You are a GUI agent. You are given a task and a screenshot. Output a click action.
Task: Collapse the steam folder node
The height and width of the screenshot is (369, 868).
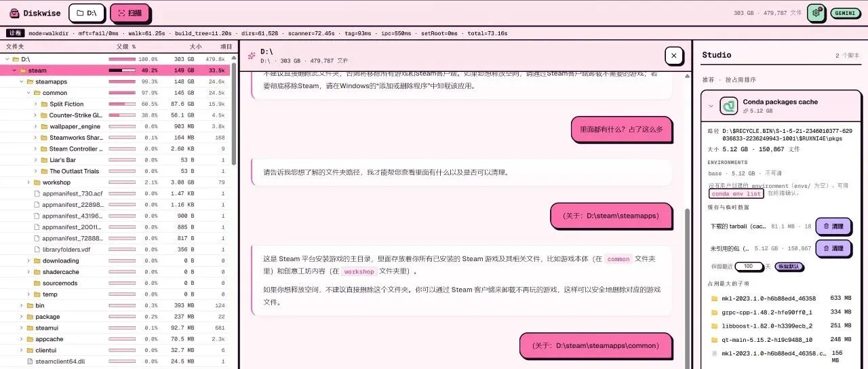pyautogui.click(x=14, y=70)
